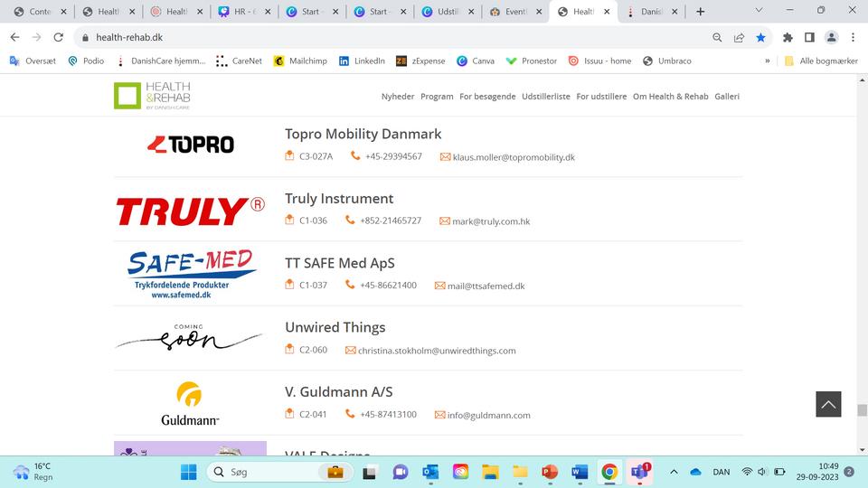This screenshot has width=868, height=488.
Task: Email klaus.moller@topromobility.dk
Action: pos(514,157)
